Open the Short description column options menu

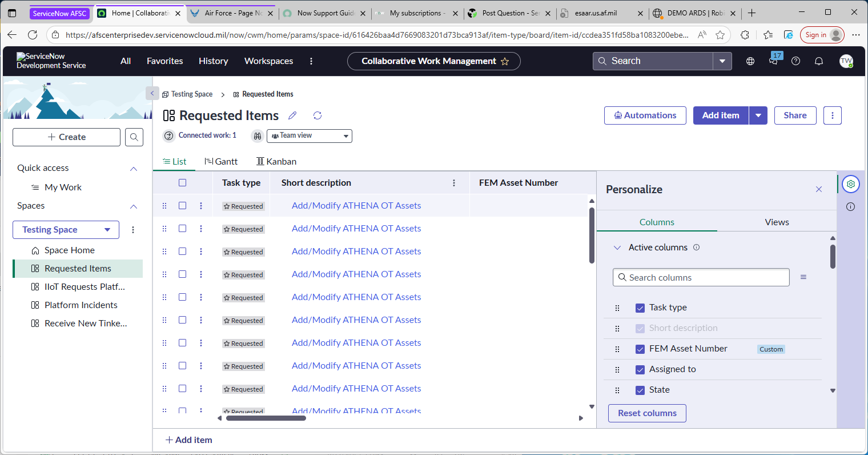[x=454, y=183]
